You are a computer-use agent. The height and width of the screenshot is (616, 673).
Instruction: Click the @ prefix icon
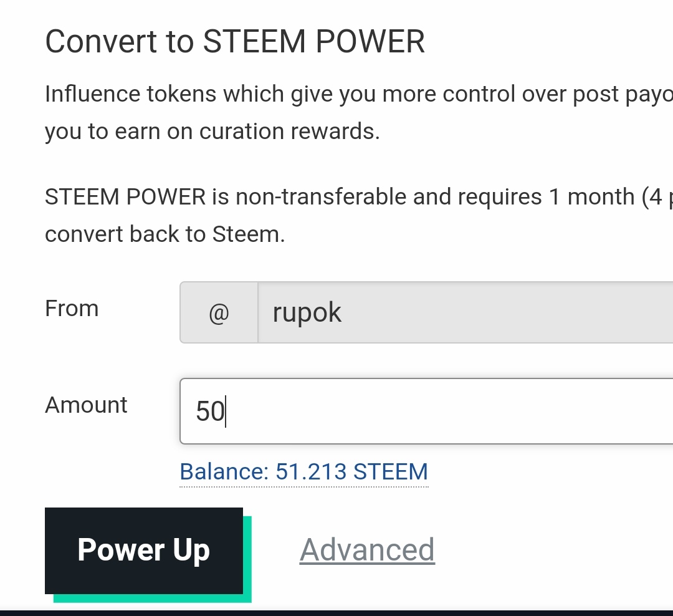click(x=219, y=313)
